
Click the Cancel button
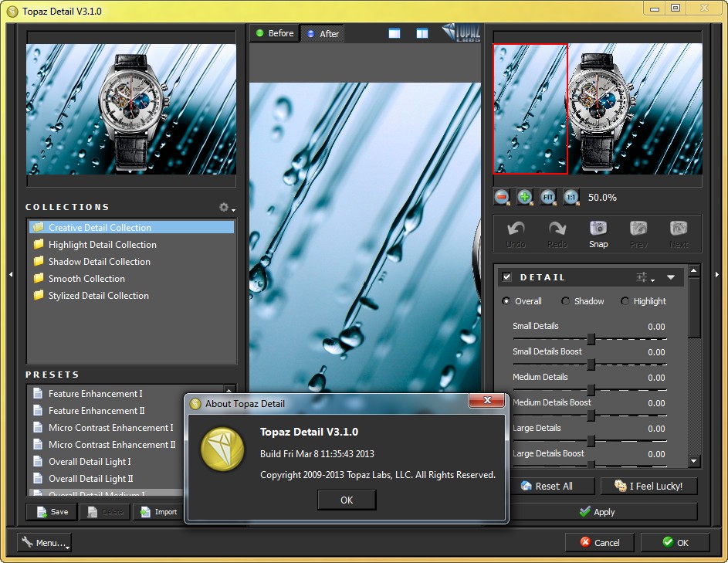click(x=601, y=543)
